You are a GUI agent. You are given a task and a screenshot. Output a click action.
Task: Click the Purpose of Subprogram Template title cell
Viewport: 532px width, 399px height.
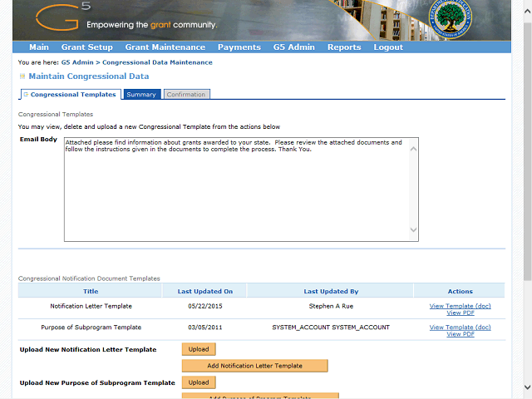point(91,328)
